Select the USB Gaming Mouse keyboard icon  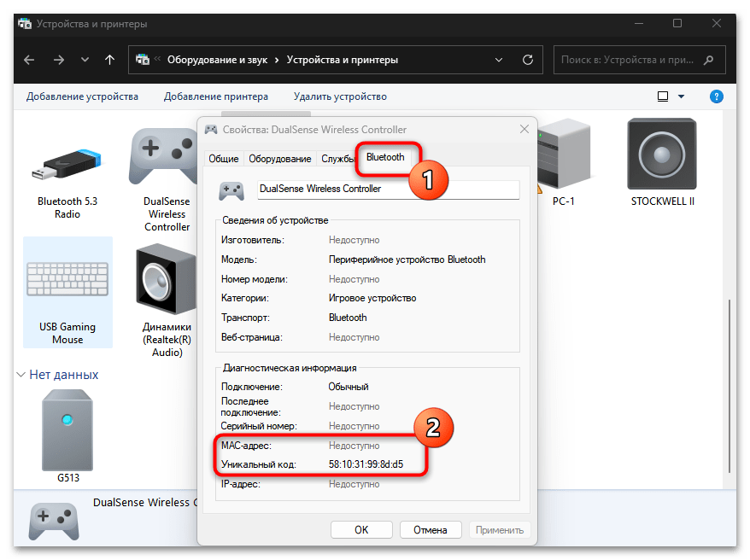tap(67, 278)
